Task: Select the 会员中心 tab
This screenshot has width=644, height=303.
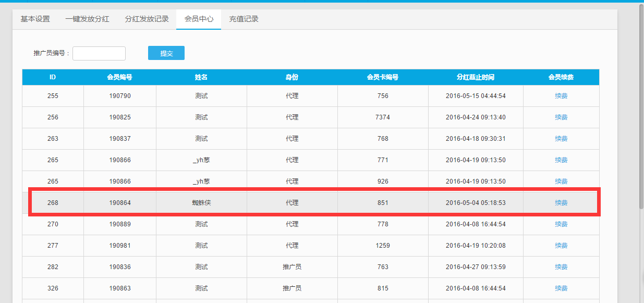Action: click(199, 19)
